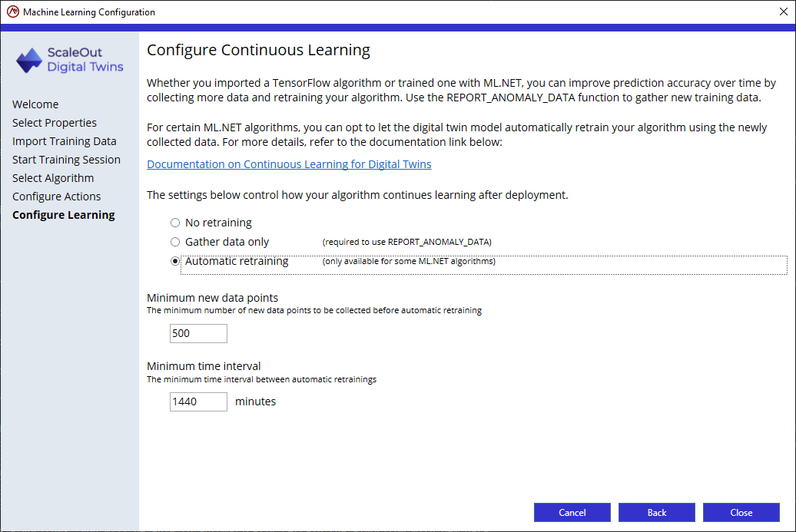Click the Configure Continuous Learning heading

click(x=258, y=50)
